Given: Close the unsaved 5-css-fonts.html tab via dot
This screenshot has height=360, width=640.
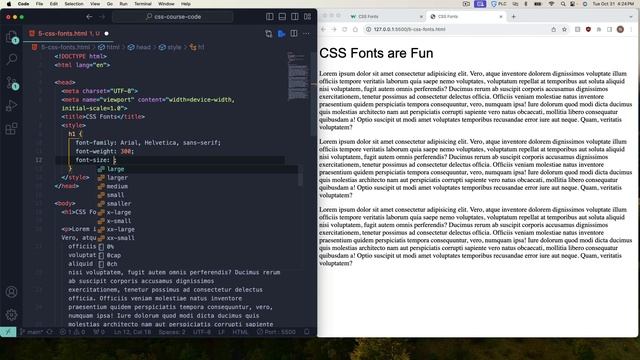Looking at the screenshot, I should pyautogui.click(x=107, y=33).
